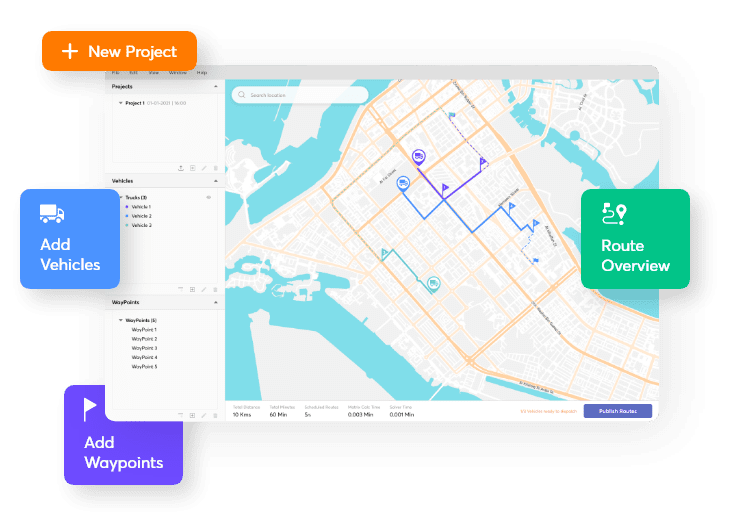Click the add icon under the Vehicles list
The height and width of the screenshot is (526, 744).
coord(193,289)
